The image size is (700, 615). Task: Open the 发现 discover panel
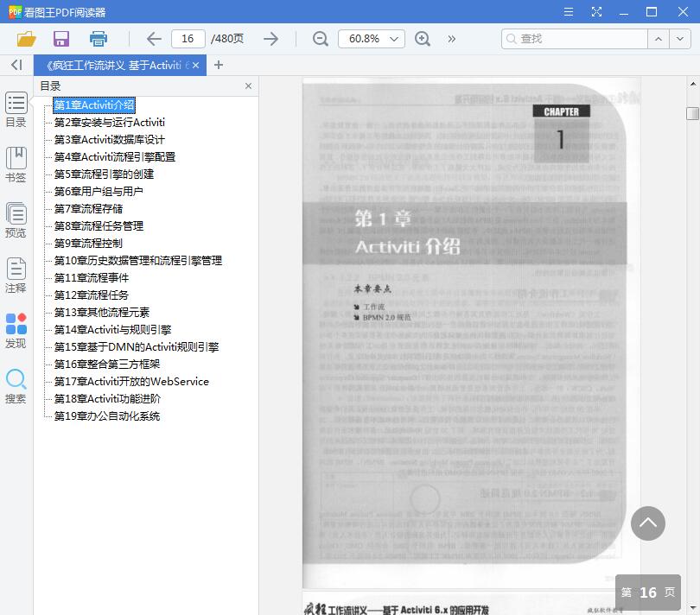coord(16,331)
